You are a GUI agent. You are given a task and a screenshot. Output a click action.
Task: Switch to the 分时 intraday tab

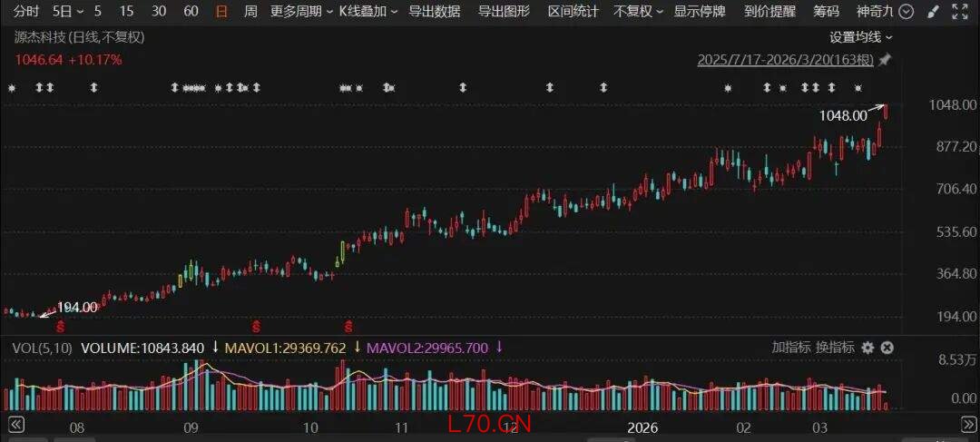tap(27, 12)
